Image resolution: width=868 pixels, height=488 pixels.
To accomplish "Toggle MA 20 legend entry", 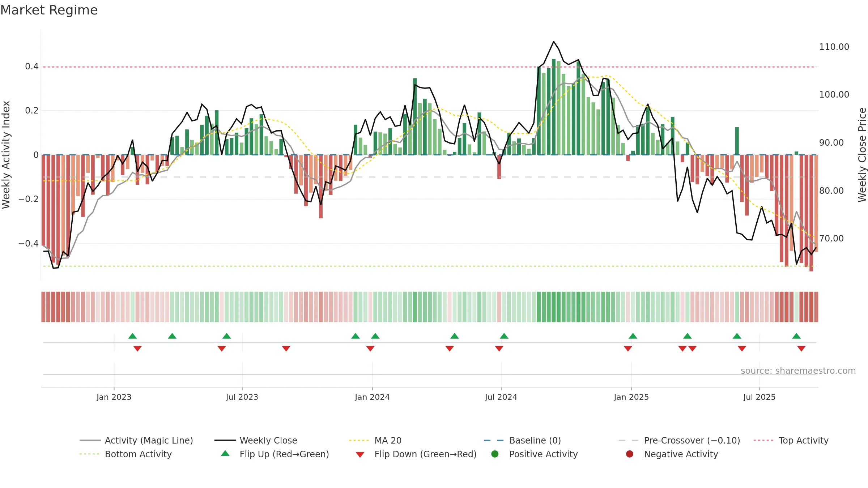I will point(375,440).
